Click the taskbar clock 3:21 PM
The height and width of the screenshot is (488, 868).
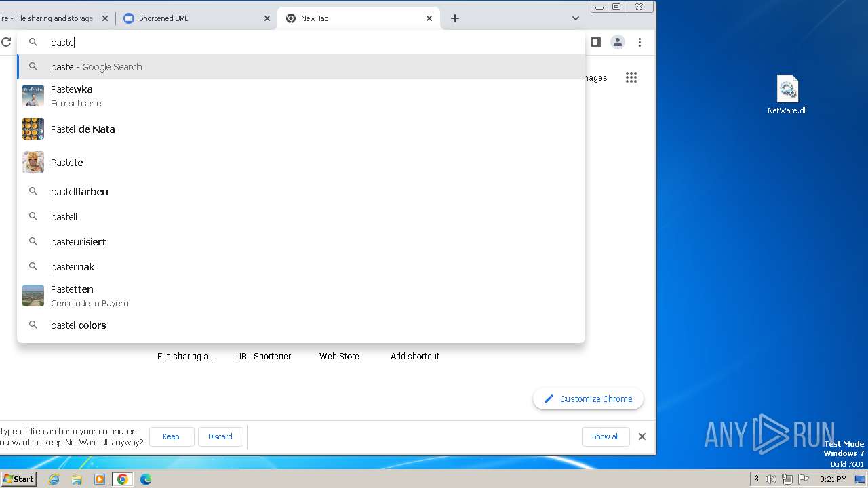(833, 479)
